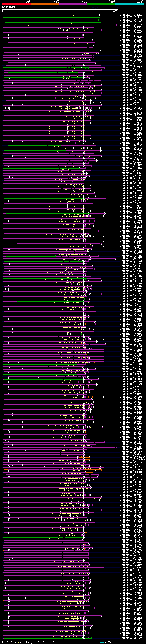Select the UniRef100_Q5RZU9 label
Image resolution: width=146 pixels, height=644 pixels.
[131, 490]
